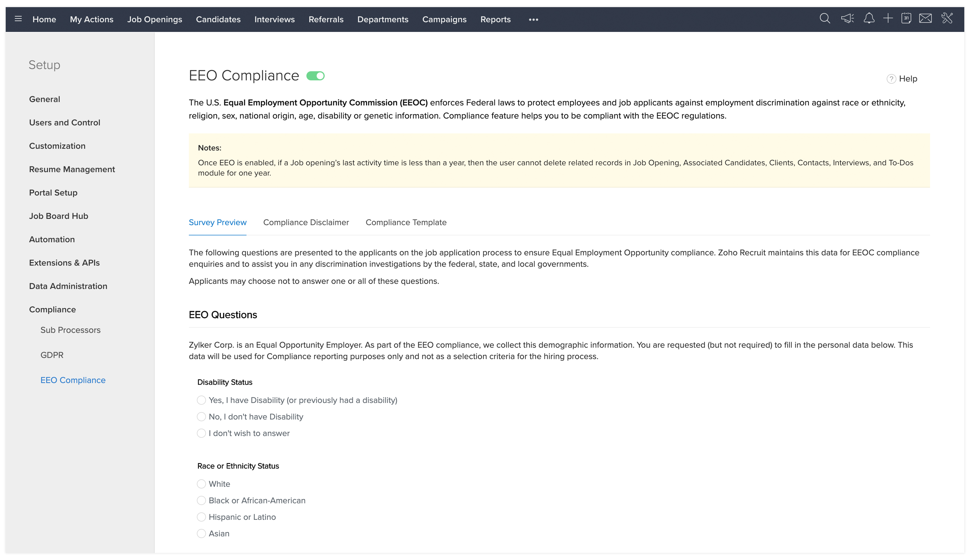970x560 pixels.
Task: Collapse the Compliance sidebar section
Action: point(52,309)
